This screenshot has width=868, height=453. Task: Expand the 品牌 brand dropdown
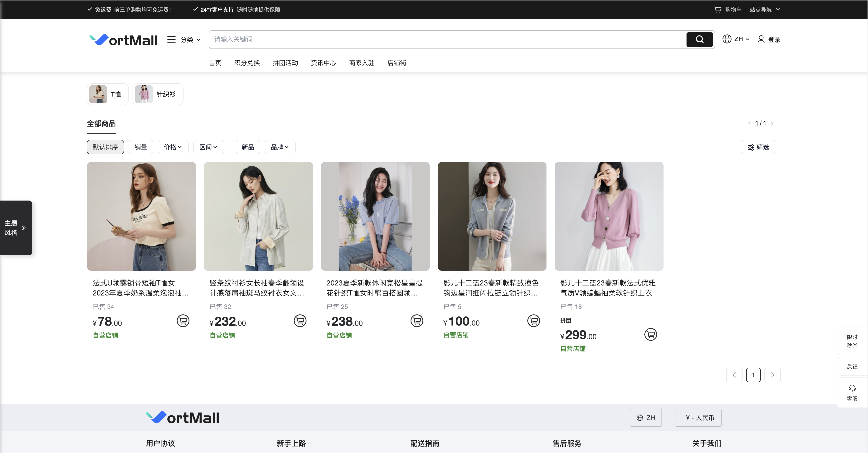280,147
